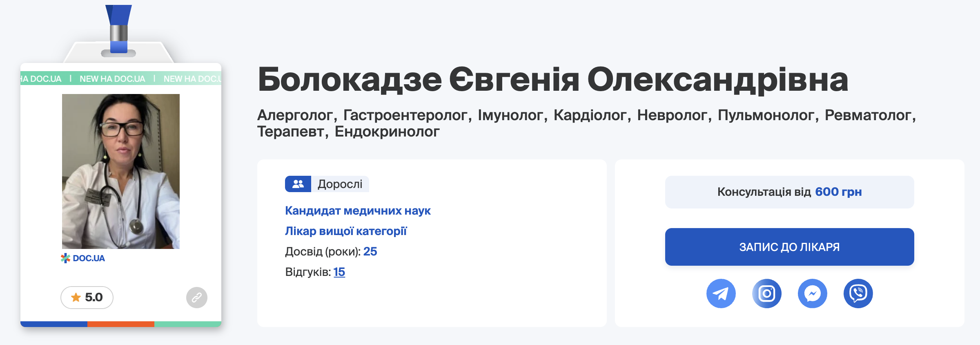Click Кандидат медичних наук link
Screen dimensions: 980x345
(358, 211)
